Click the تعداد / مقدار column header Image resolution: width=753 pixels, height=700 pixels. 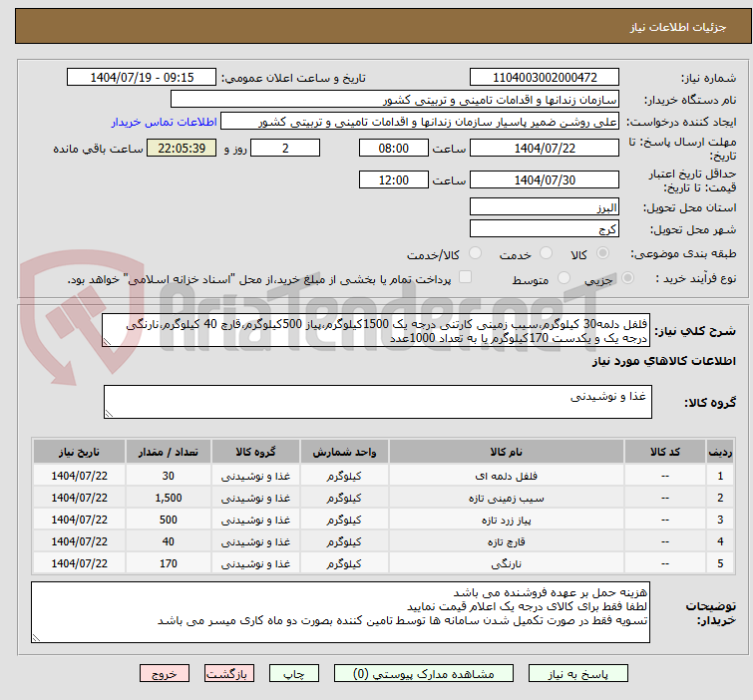169,452
